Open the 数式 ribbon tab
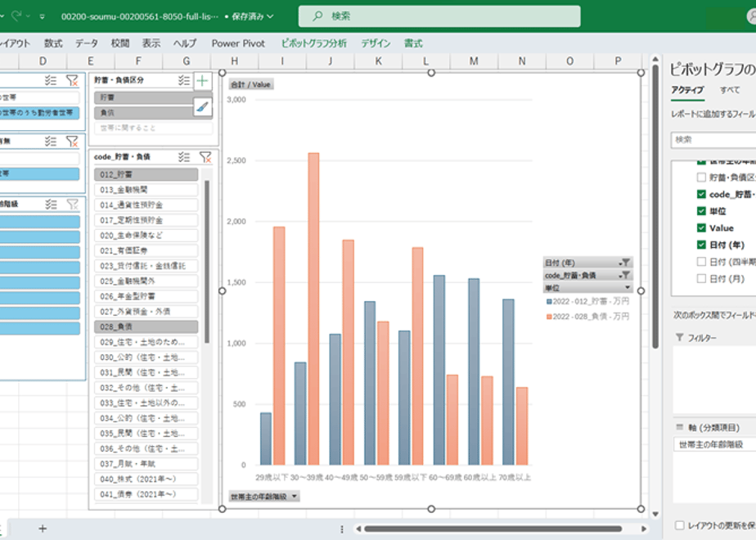 (x=53, y=43)
